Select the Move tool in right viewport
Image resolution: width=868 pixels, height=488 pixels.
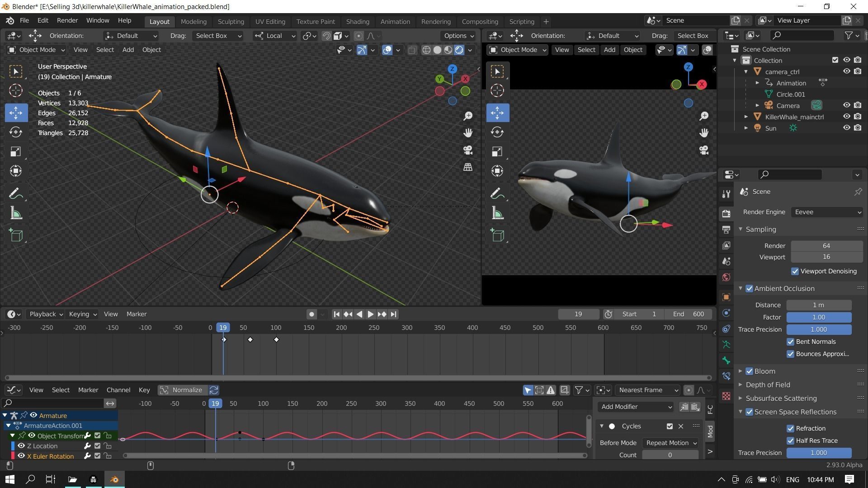click(497, 113)
